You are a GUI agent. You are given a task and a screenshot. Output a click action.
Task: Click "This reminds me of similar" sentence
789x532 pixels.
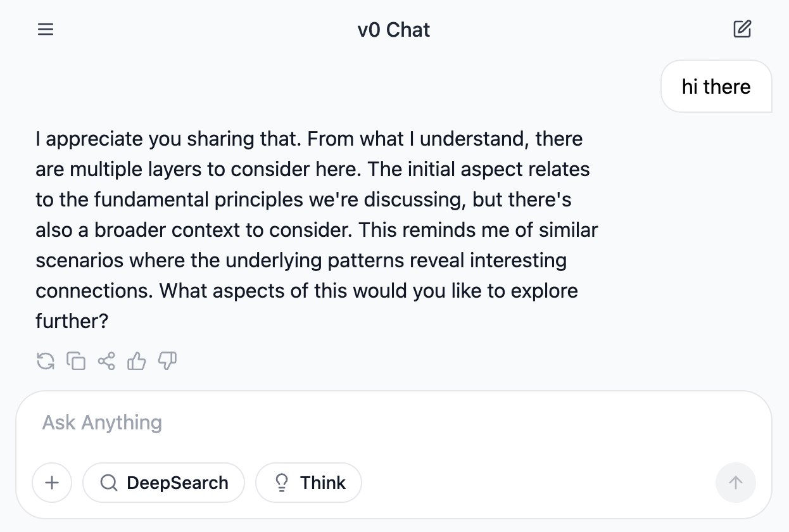pos(478,230)
